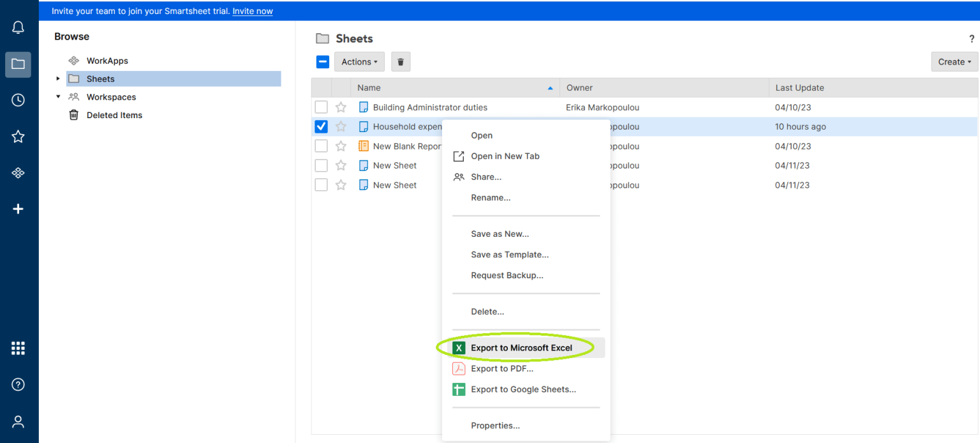980x443 pixels.
Task: Check the Building Administrator duties checkbox
Action: pos(321,107)
